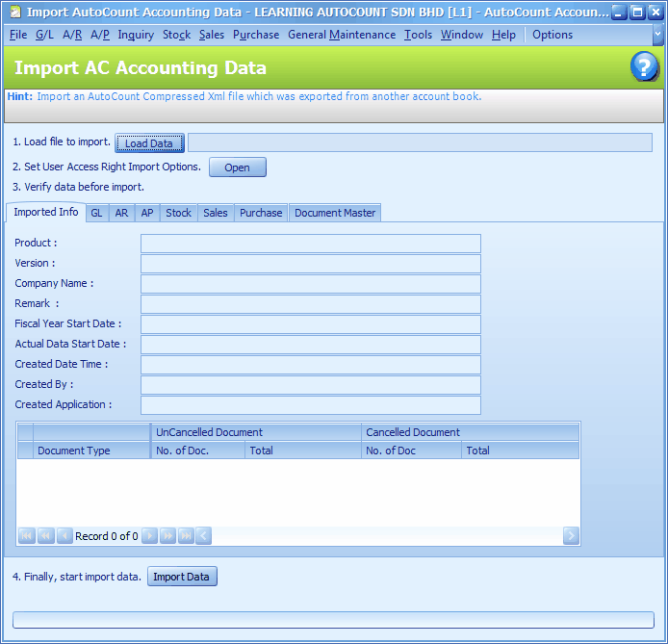Click the grid scroll left arrow
668x644 pixels.
204,536
